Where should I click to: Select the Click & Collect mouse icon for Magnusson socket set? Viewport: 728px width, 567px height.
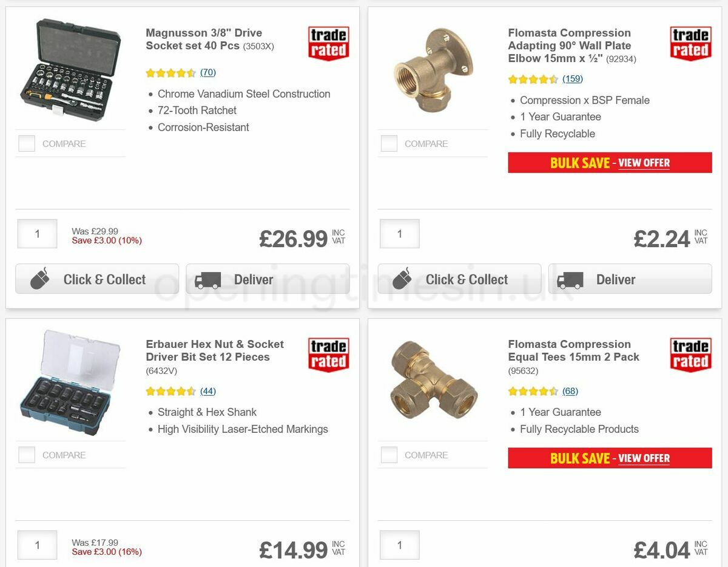[40, 279]
